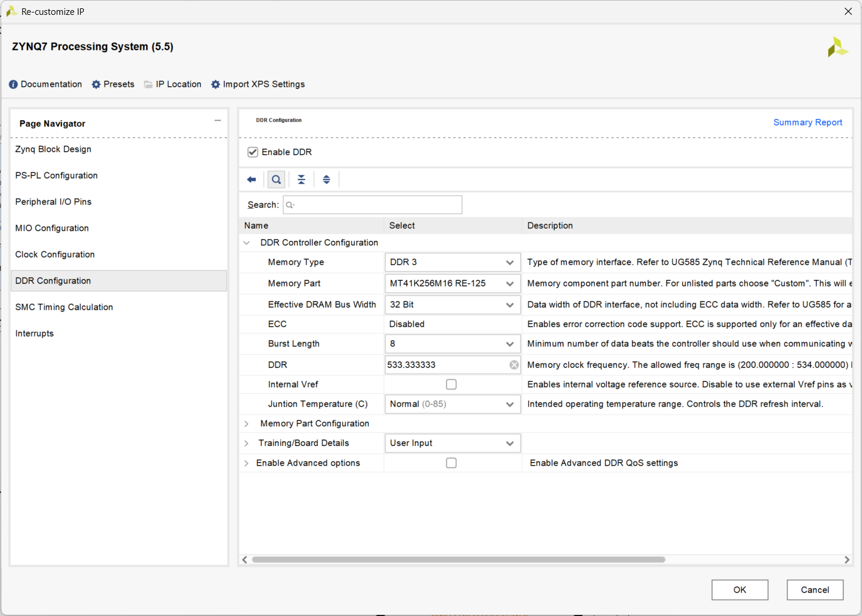Go to Interrupts page
The height and width of the screenshot is (616, 862).
click(x=119, y=334)
